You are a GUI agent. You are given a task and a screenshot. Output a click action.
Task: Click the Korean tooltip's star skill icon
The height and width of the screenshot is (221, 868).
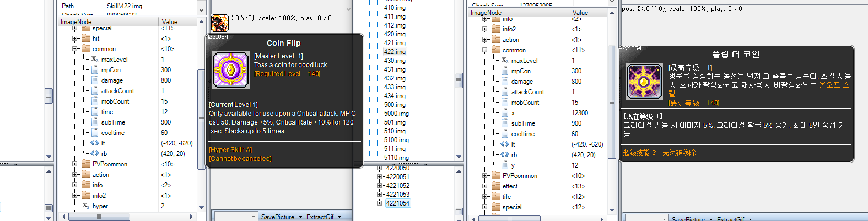click(x=644, y=82)
